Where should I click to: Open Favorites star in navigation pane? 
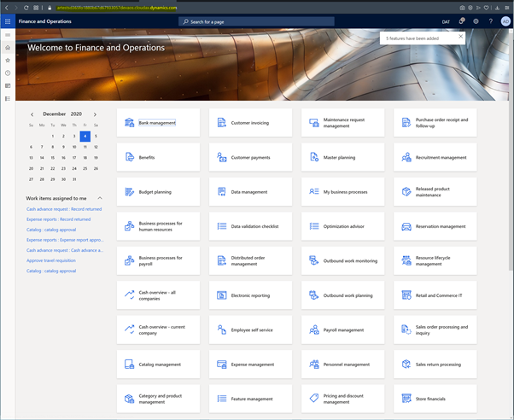click(x=8, y=61)
